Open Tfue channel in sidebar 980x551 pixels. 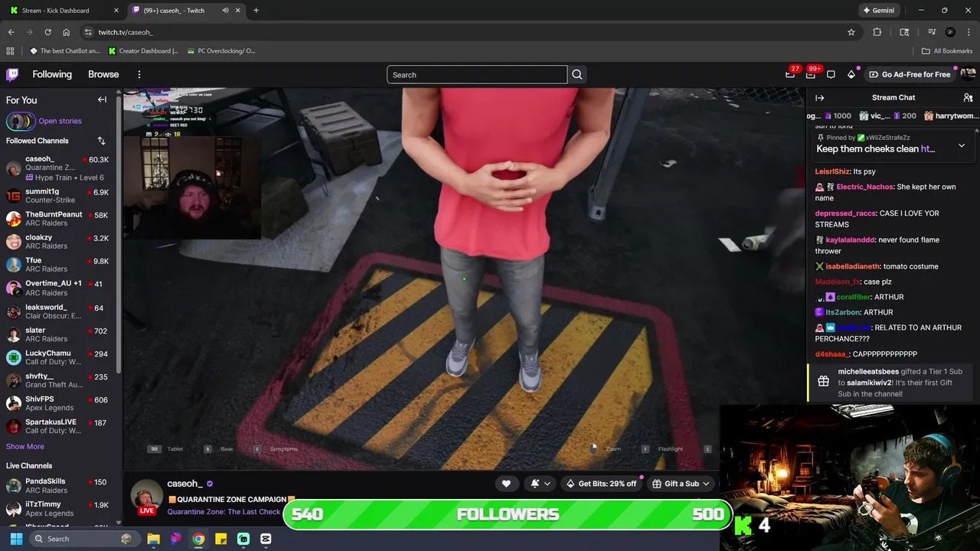tap(58, 265)
